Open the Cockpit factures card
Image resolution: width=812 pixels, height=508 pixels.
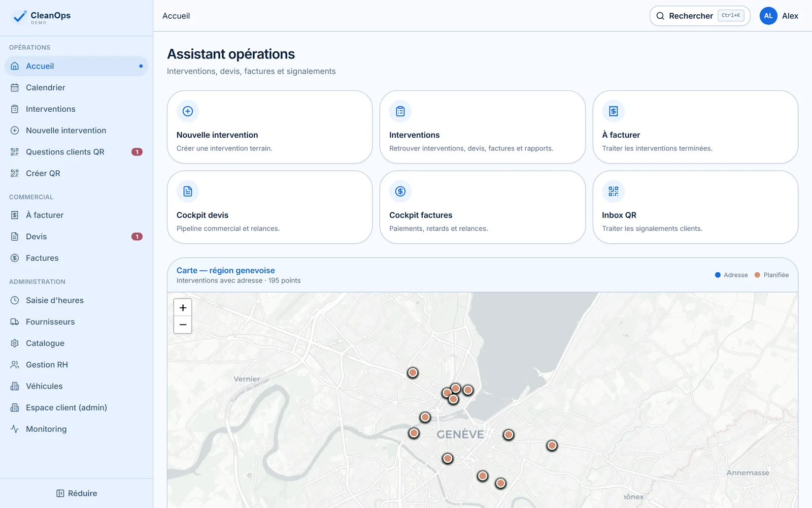tap(483, 207)
